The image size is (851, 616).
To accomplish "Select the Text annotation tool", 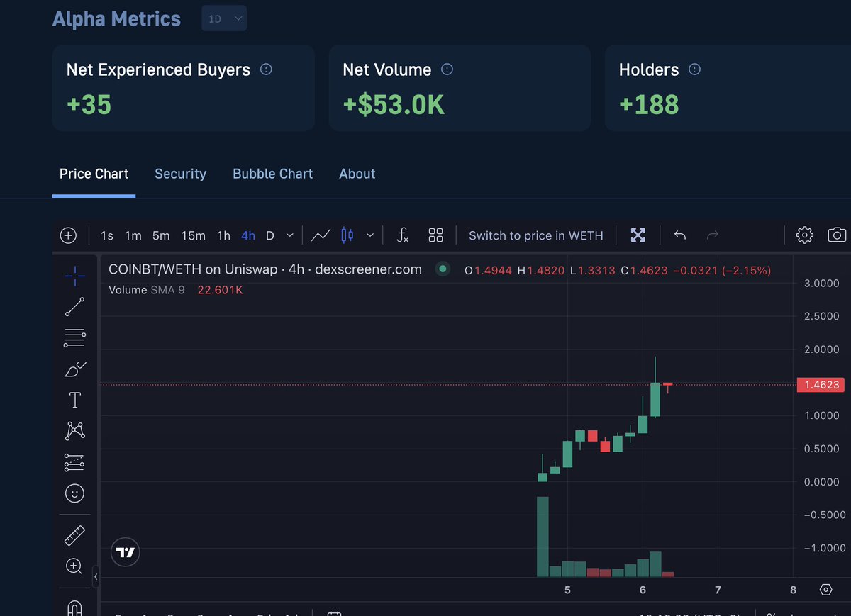I will pos(74,399).
